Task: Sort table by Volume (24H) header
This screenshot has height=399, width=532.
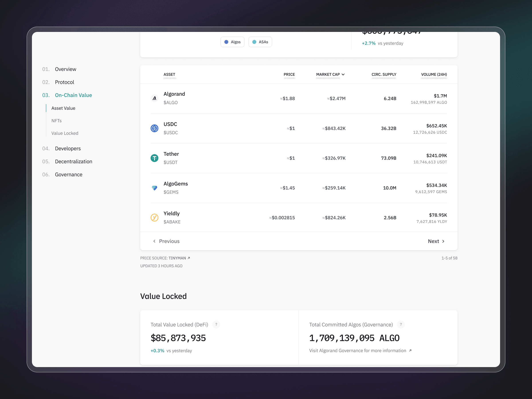Action: click(x=434, y=74)
